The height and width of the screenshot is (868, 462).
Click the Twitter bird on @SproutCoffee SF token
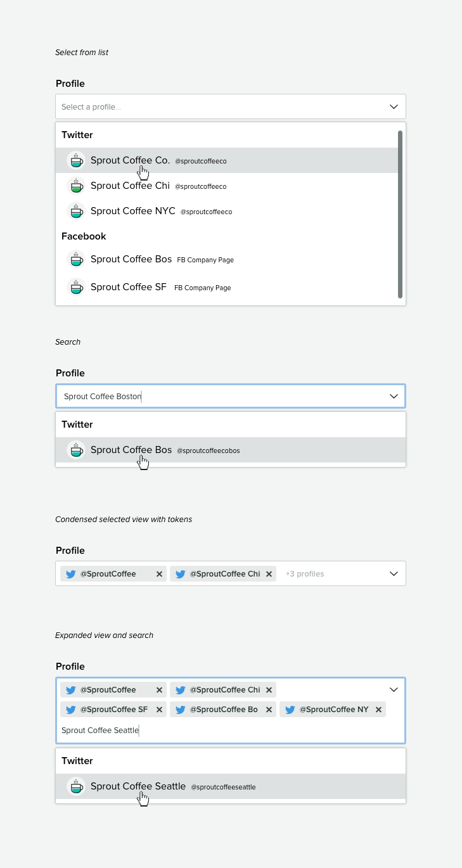coord(70,710)
